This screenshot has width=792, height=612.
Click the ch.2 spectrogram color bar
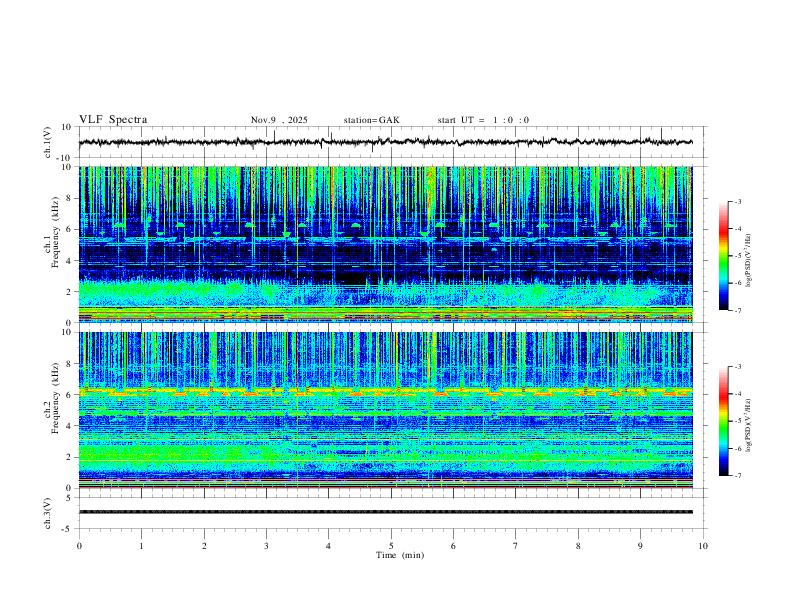723,421
